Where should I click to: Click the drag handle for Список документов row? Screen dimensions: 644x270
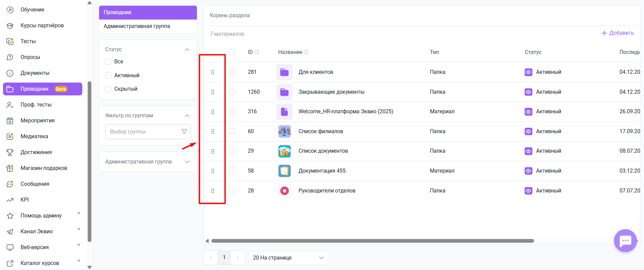point(213,151)
